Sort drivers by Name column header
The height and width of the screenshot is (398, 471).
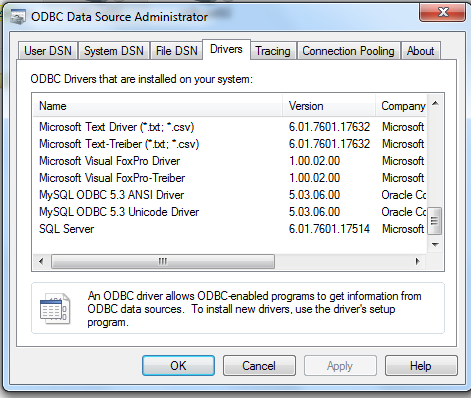158,106
